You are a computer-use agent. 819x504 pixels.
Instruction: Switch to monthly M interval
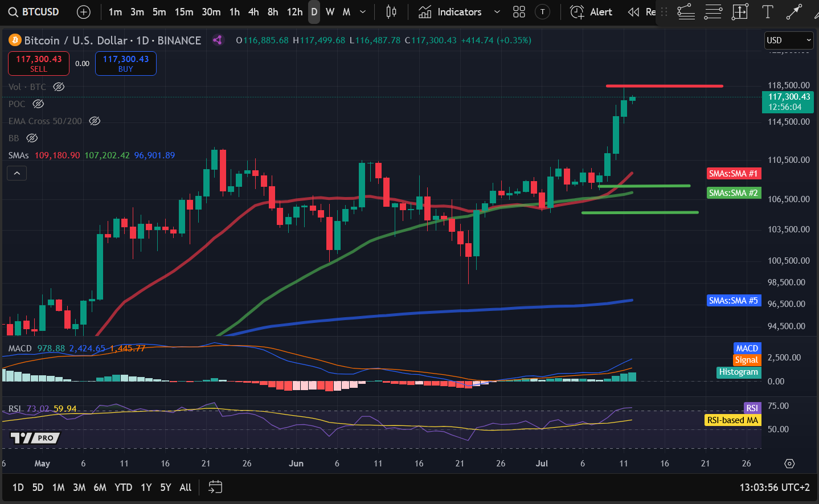[x=346, y=12]
